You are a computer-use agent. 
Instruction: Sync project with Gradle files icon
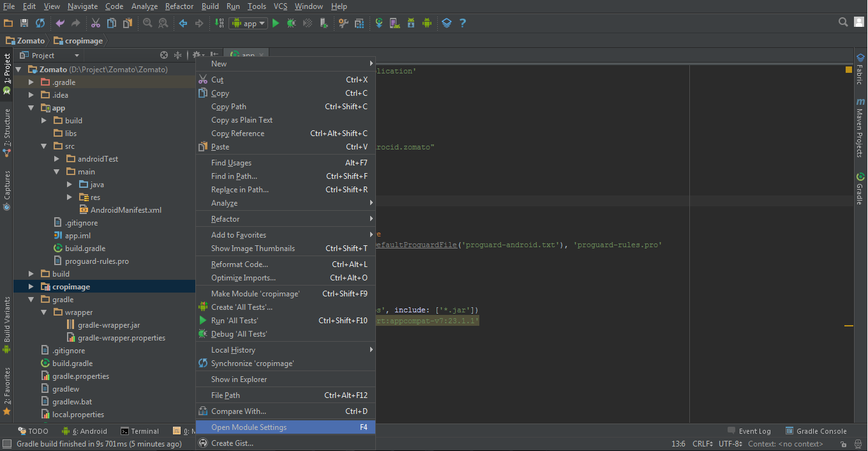[x=379, y=23]
